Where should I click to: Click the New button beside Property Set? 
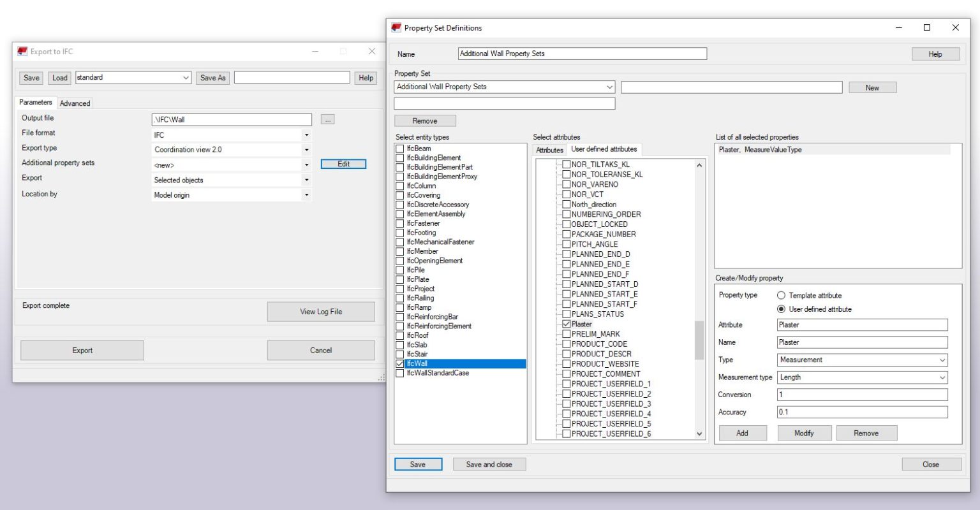tap(872, 87)
